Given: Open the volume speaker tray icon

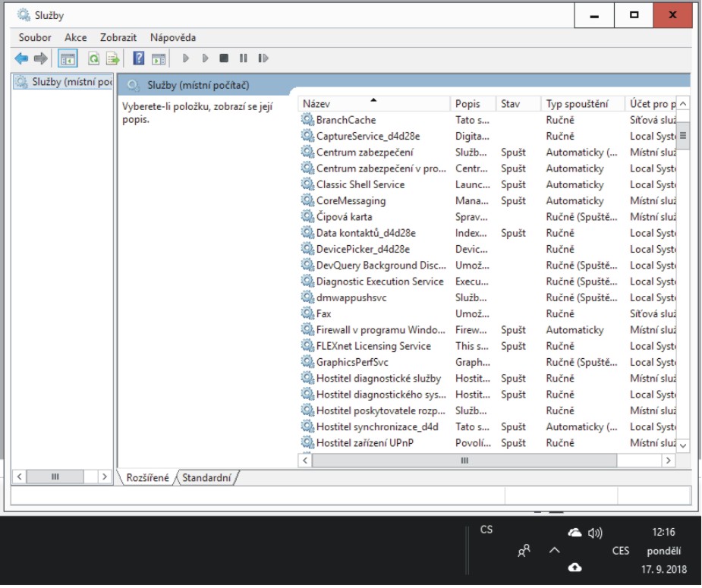Looking at the screenshot, I should coord(594,534).
